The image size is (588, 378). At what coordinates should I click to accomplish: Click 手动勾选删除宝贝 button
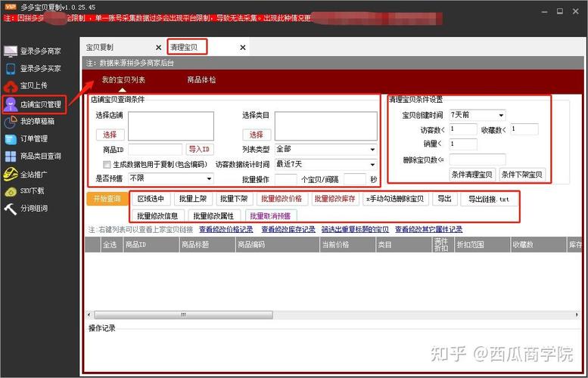click(x=395, y=199)
